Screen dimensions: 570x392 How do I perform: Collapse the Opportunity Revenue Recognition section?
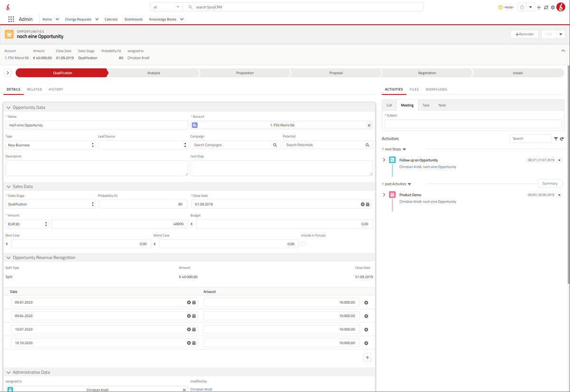pos(9,258)
